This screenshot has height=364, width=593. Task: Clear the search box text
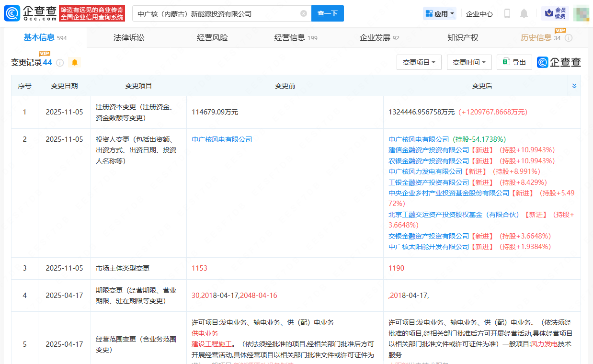(304, 14)
